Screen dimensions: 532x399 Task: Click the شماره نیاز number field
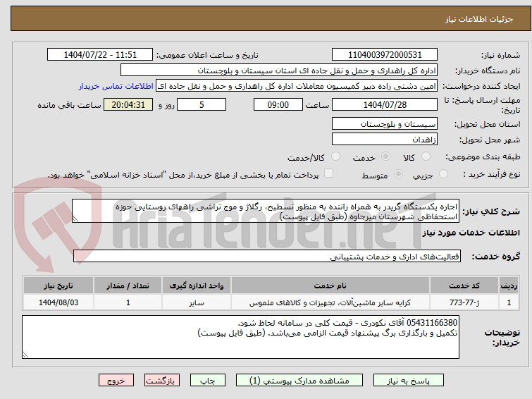[385, 55]
